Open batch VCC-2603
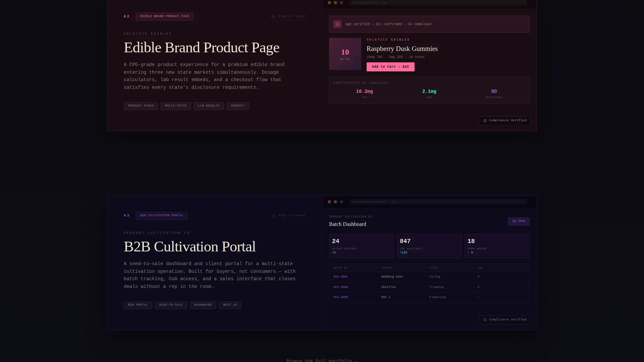This screenshot has width=644, height=362. [340, 297]
